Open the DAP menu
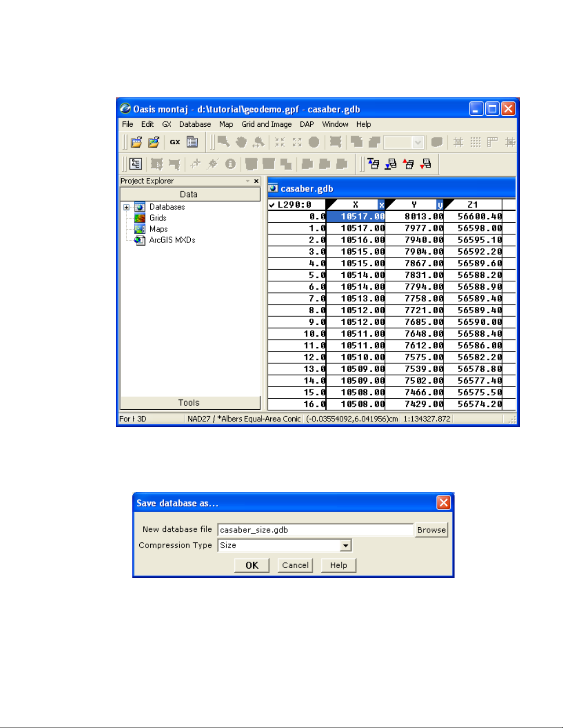The image size is (563, 728). click(x=307, y=124)
